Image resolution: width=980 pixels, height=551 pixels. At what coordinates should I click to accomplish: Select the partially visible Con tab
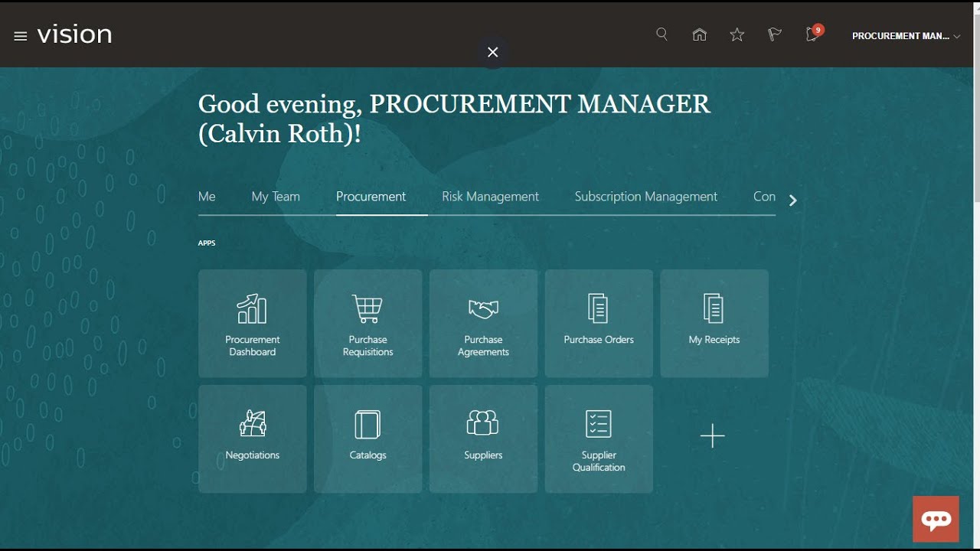coord(764,197)
